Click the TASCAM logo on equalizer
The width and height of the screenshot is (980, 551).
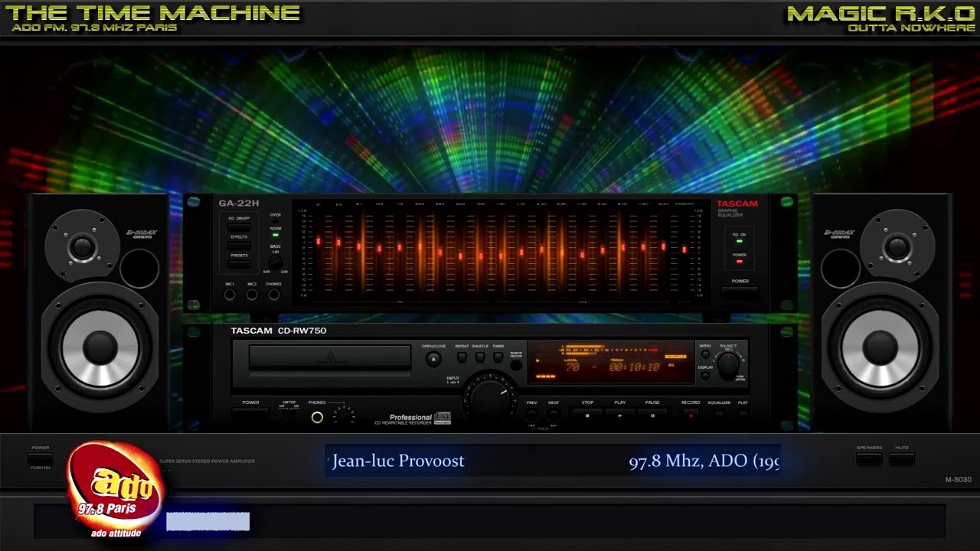(737, 204)
